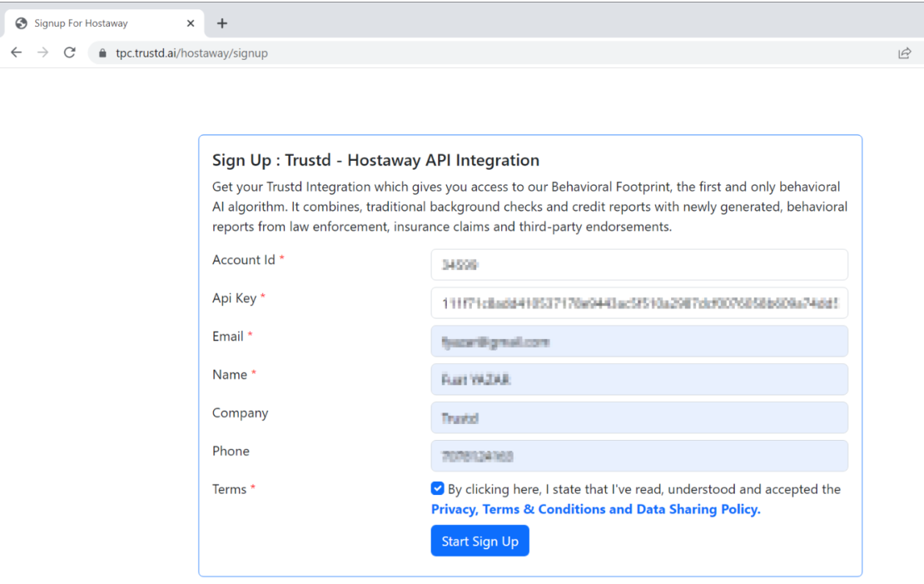Select the Signup For Hostaway tab

[x=104, y=23]
